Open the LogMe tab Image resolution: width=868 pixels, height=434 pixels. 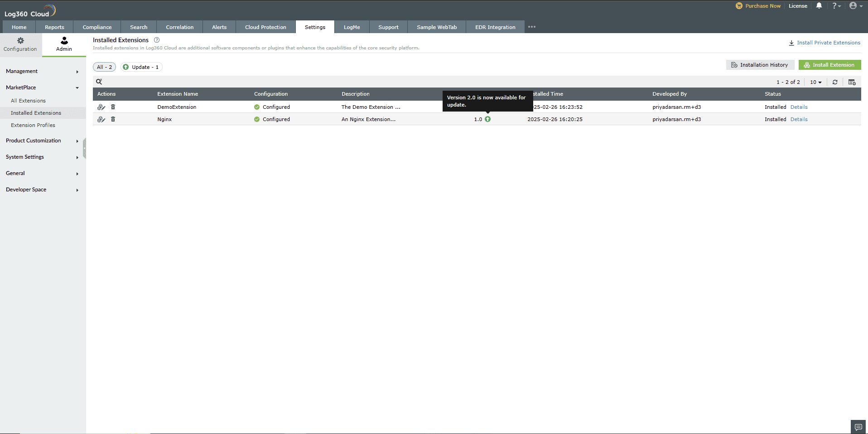click(x=352, y=27)
